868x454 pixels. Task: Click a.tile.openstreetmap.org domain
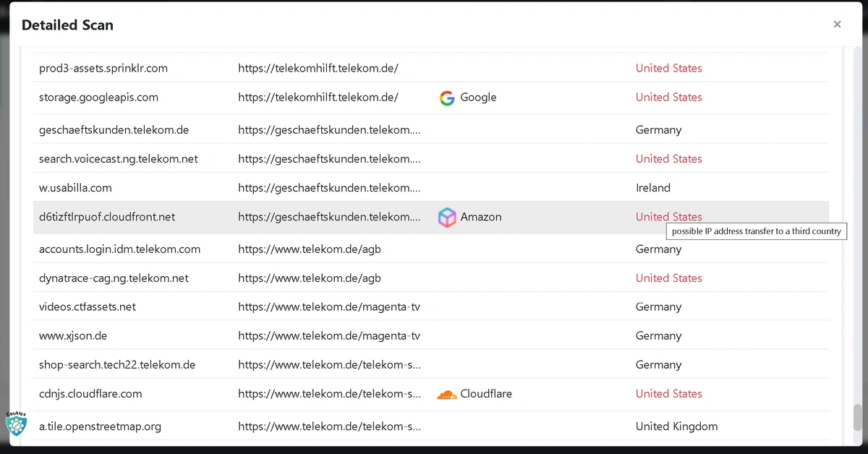tap(100, 427)
